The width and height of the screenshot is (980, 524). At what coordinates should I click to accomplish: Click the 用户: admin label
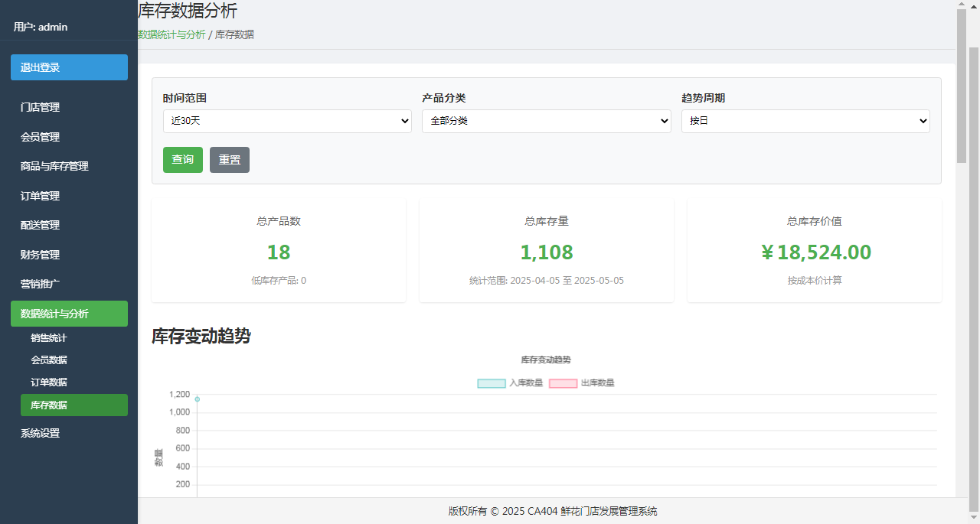41,27
